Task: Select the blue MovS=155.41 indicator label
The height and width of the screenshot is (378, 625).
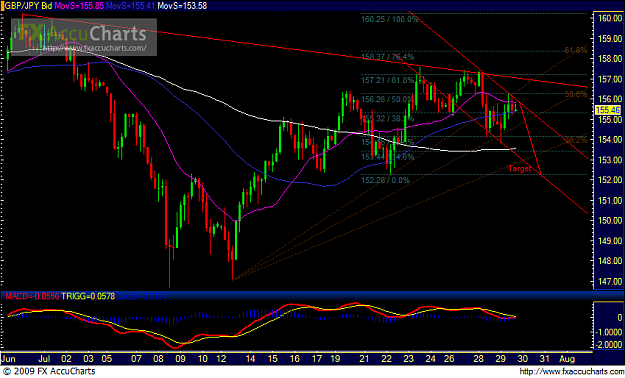Action: (131, 6)
